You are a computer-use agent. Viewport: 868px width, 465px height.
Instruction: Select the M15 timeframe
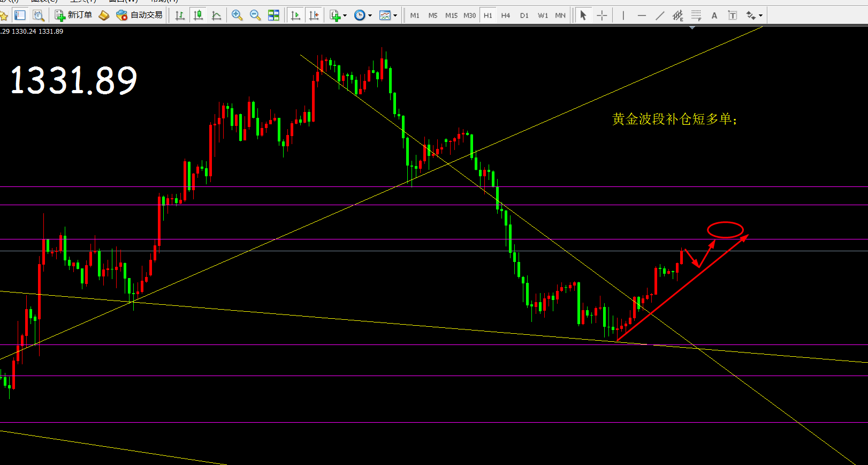click(x=451, y=16)
